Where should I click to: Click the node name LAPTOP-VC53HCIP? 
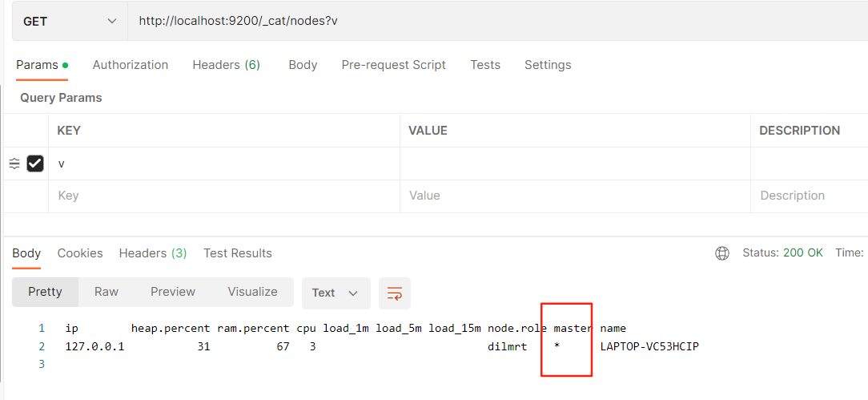[x=649, y=347]
